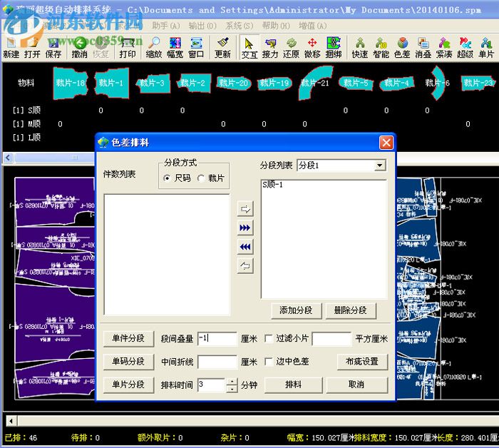Click the 更新 refresh icon
Image resolution: width=499 pixels, height=448 pixels.
point(222,48)
